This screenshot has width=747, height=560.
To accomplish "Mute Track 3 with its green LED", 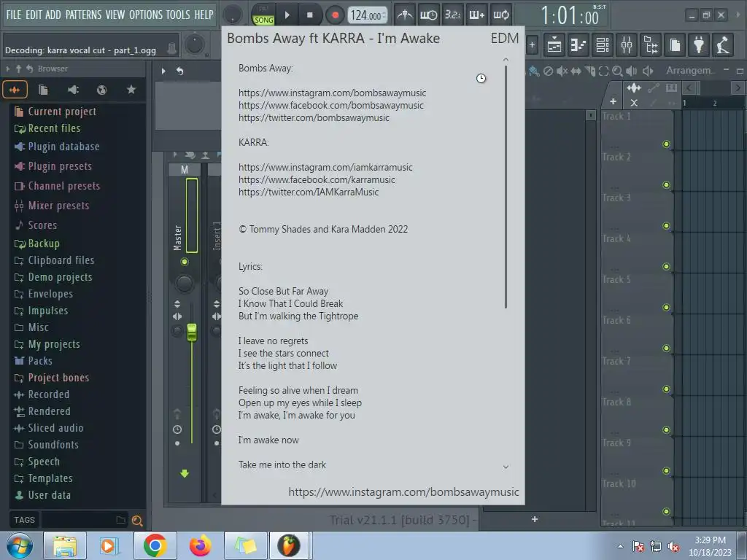I will coord(666,226).
